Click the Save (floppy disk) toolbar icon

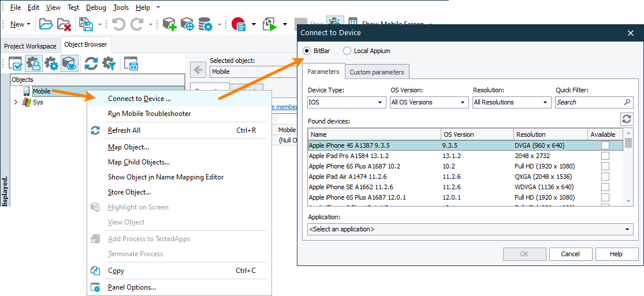click(x=85, y=24)
